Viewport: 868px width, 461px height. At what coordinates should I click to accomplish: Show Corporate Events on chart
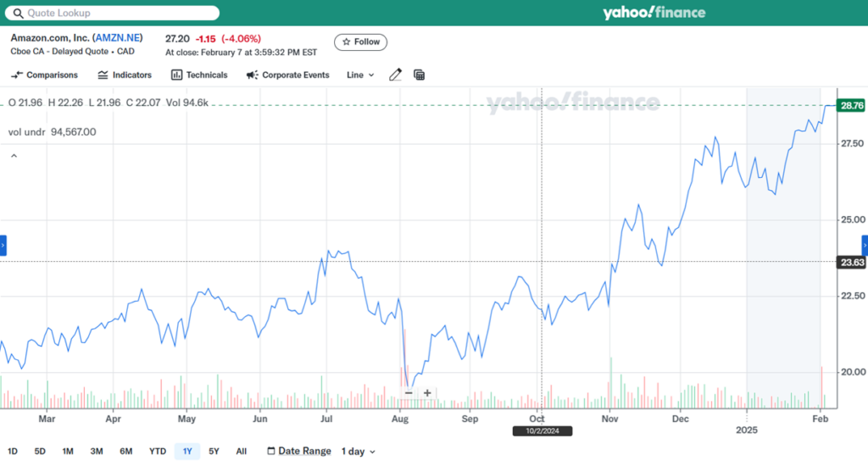click(x=287, y=75)
